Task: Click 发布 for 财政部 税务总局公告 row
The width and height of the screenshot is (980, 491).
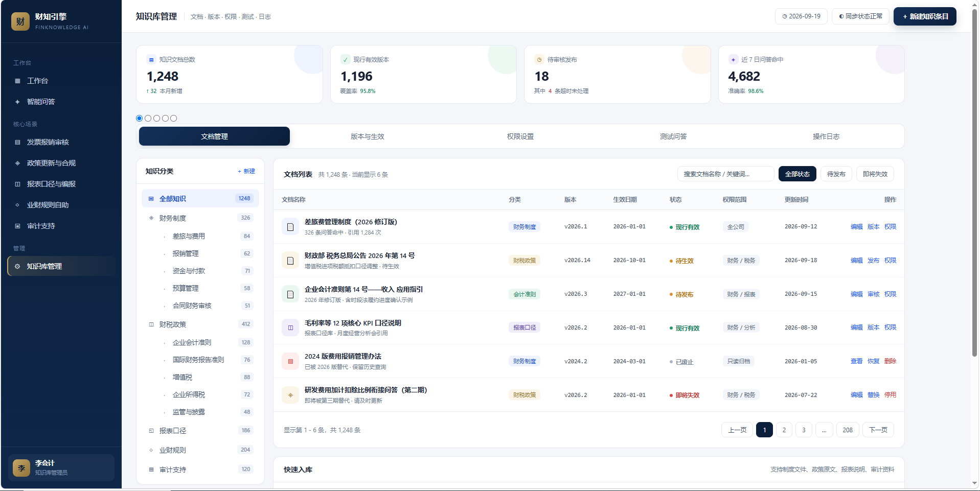Action: click(874, 261)
